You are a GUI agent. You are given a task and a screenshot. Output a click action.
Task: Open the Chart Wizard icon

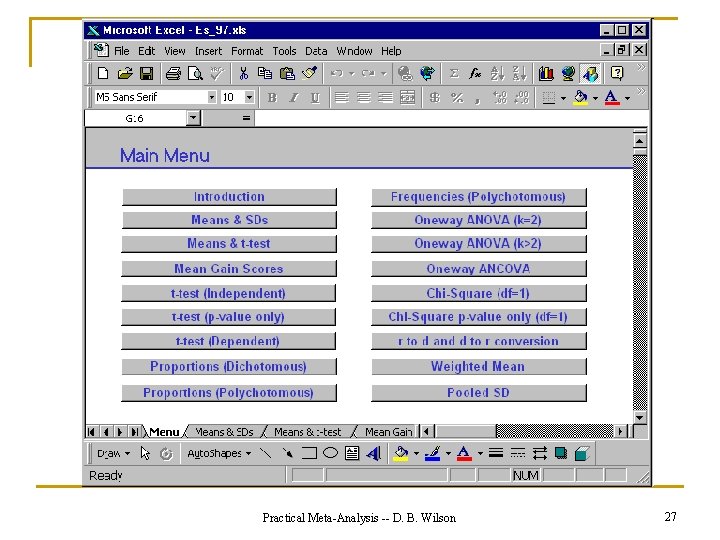[546, 73]
